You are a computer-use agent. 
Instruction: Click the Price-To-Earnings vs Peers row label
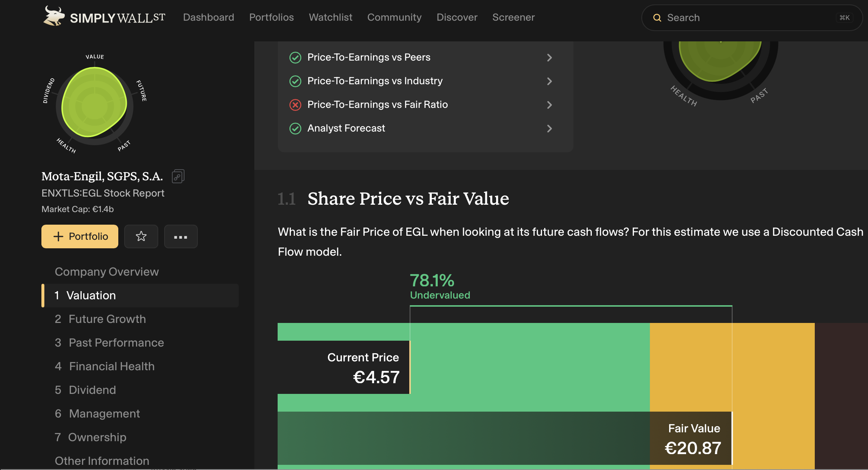click(x=369, y=57)
